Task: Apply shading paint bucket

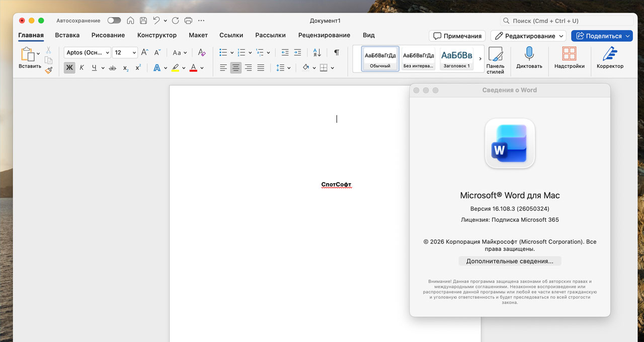Action: click(306, 68)
